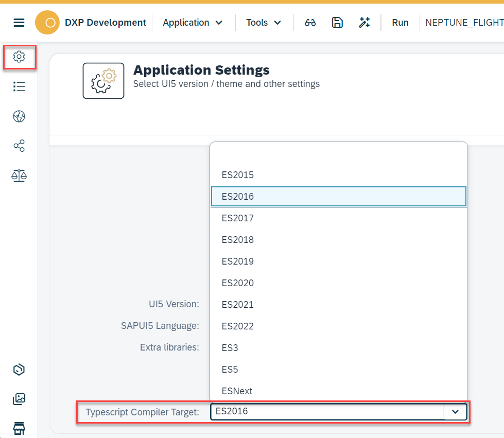
Task: Click the magic wand activate icon
Action: [364, 23]
